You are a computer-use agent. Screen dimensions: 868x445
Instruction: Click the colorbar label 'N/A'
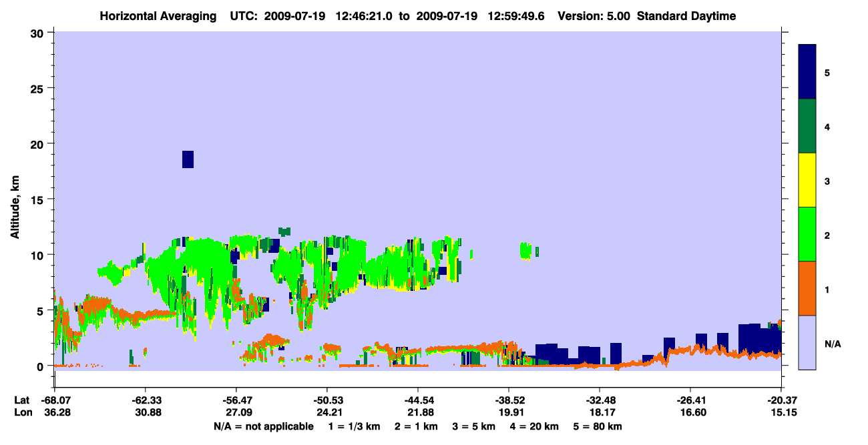(833, 344)
